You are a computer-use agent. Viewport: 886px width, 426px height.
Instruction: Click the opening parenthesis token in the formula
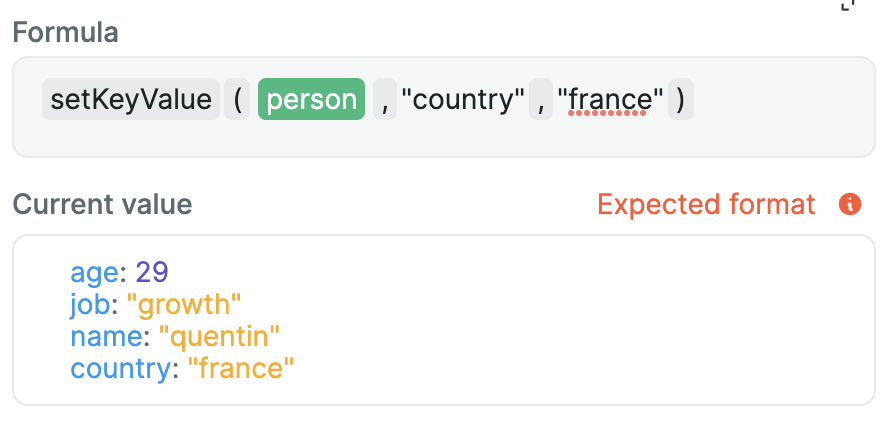click(x=237, y=100)
